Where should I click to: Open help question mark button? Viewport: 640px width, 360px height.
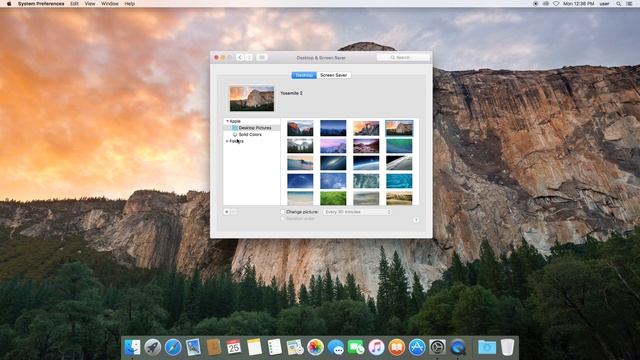[416, 220]
